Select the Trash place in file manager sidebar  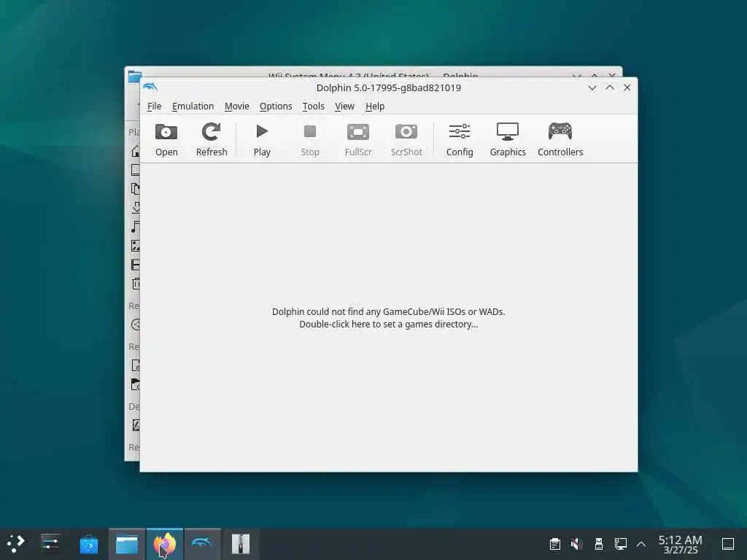pyautogui.click(x=135, y=284)
